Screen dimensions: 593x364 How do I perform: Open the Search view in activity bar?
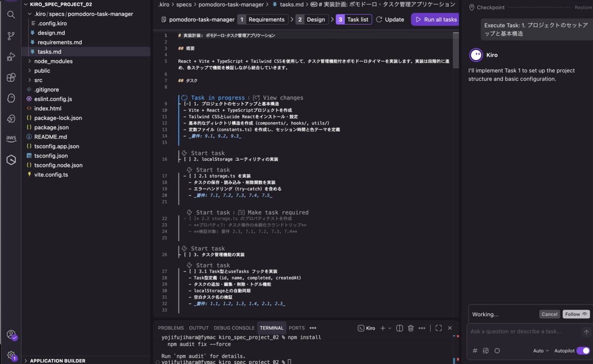(x=11, y=15)
